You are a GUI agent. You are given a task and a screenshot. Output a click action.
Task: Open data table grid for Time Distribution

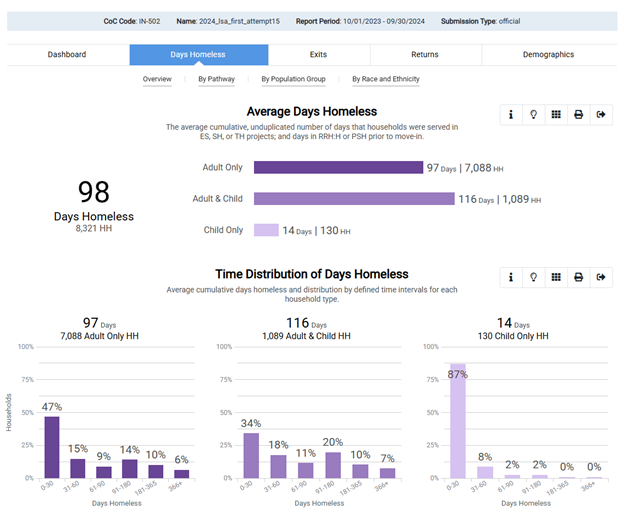[556, 277]
